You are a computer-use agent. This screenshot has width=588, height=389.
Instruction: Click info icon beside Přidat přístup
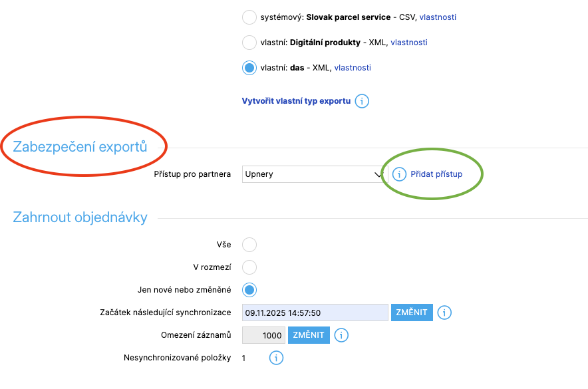click(x=399, y=174)
